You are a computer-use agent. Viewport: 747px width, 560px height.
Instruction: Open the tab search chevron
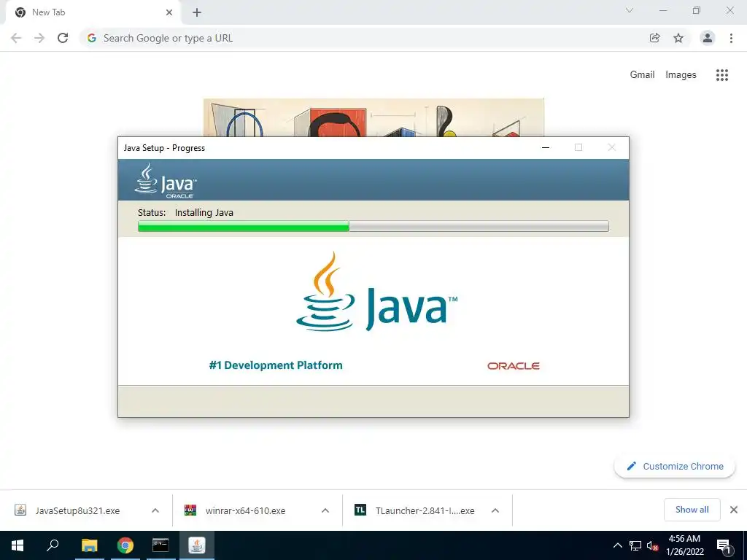(630, 10)
